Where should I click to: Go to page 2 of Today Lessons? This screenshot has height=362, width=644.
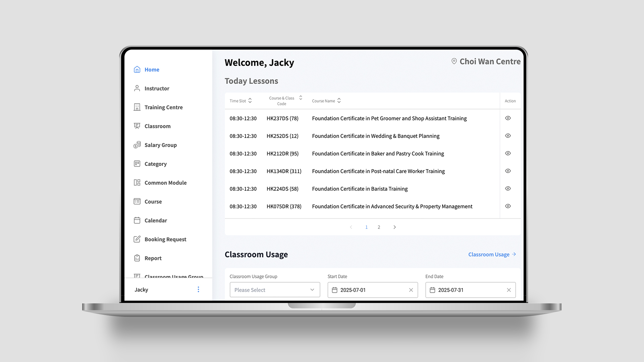(x=379, y=227)
